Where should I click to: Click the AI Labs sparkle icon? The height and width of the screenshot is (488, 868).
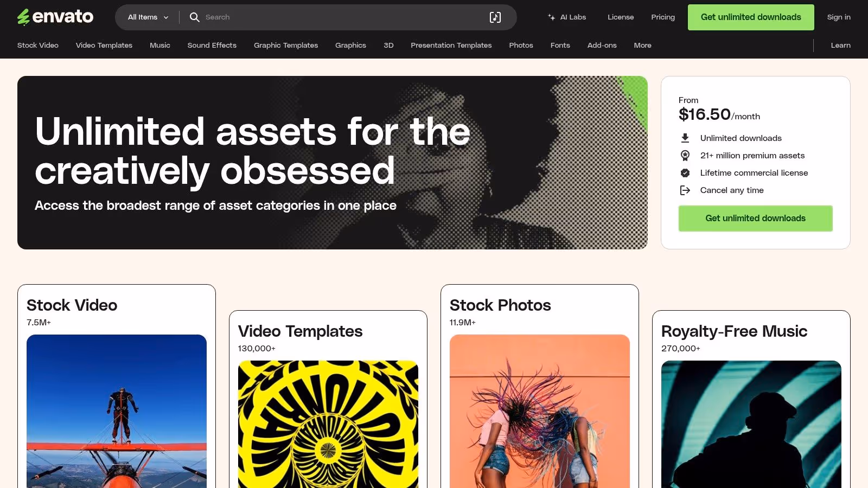click(x=551, y=17)
